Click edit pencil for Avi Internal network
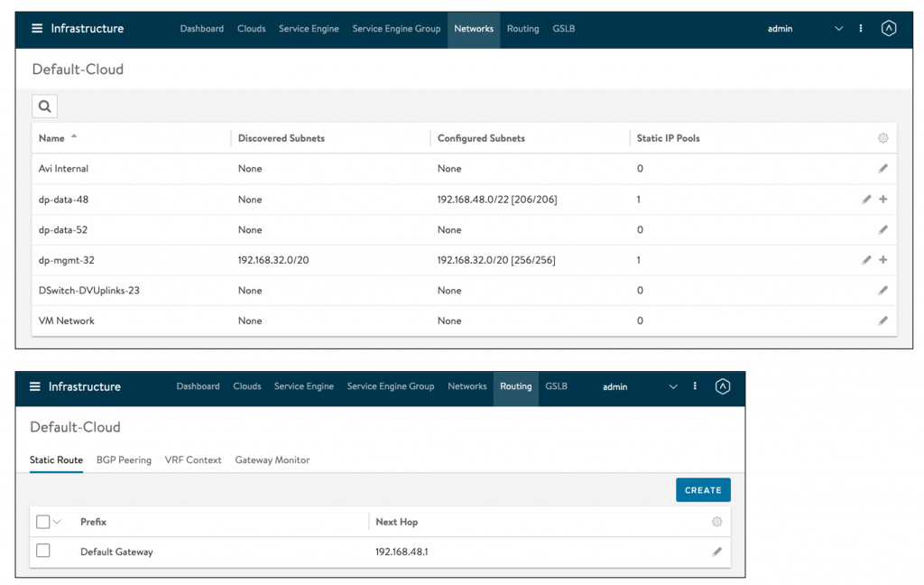 [882, 169]
